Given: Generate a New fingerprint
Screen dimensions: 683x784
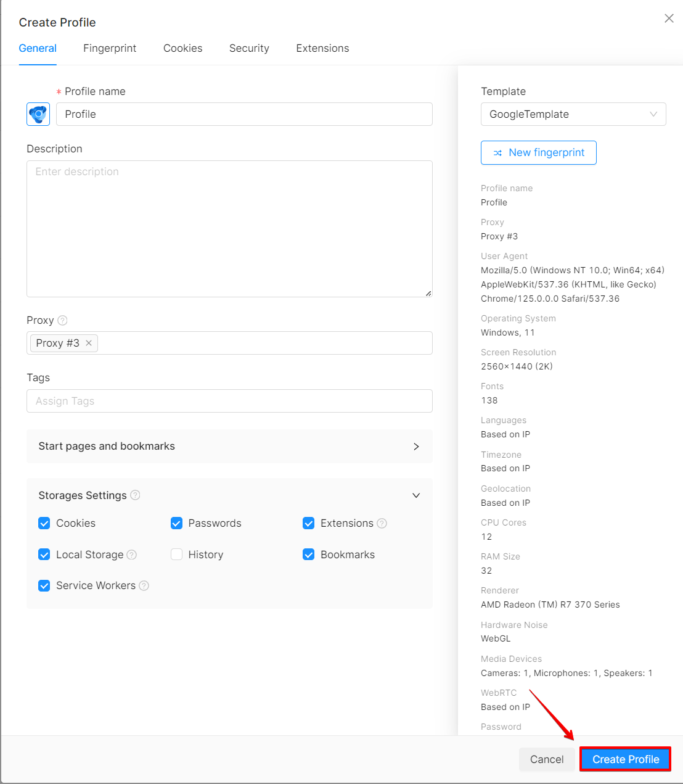Looking at the screenshot, I should point(539,153).
